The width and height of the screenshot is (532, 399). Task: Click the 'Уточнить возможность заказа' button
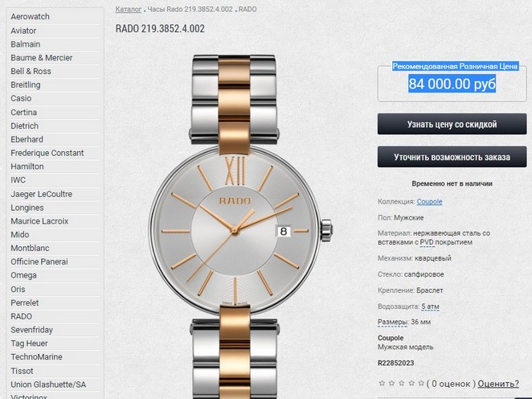click(x=452, y=157)
